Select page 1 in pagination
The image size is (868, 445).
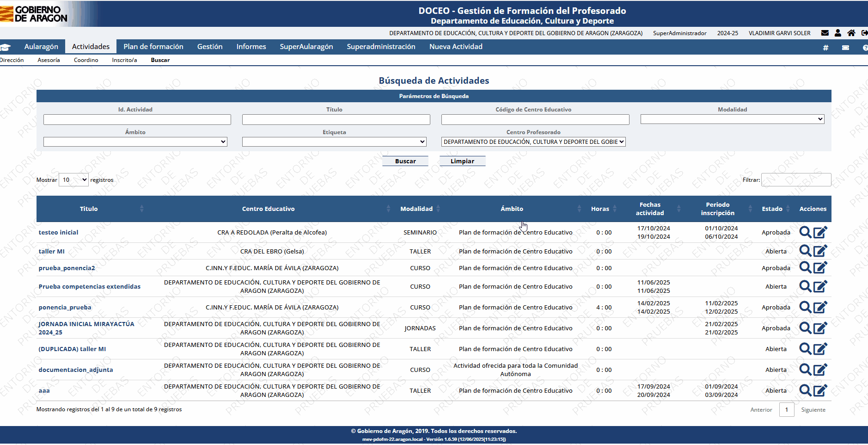tap(787, 410)
